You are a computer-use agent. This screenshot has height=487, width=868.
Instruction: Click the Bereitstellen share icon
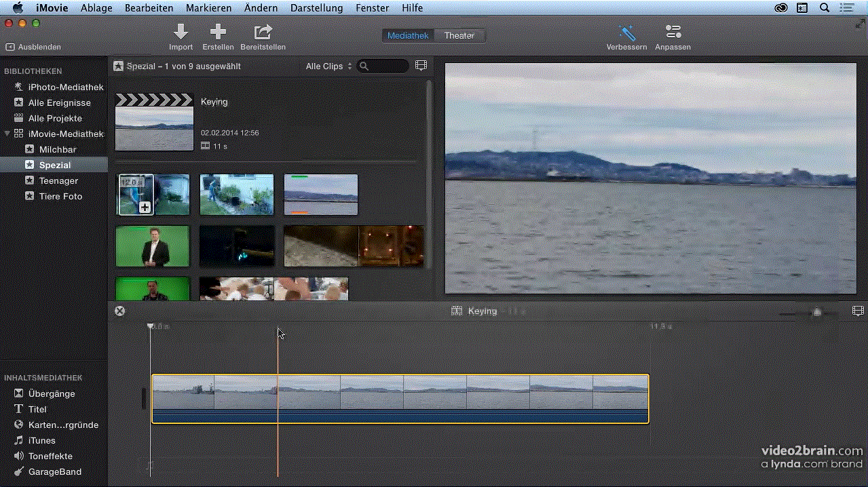click(x=263, y=32)
